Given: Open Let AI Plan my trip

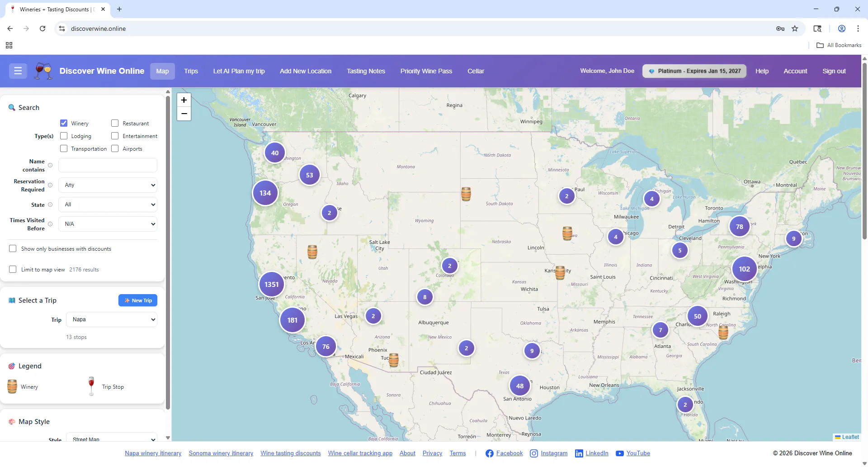Looking at the screenshot, I should click(239, 71).
